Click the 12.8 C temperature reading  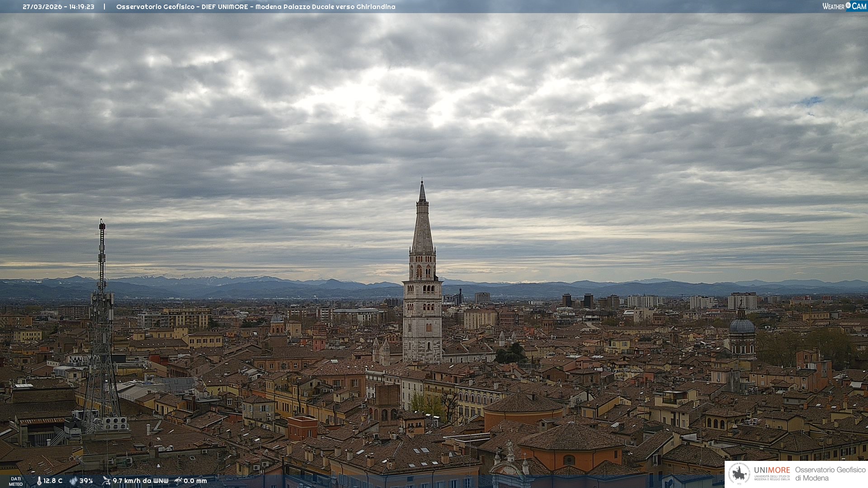coord(53,481)
